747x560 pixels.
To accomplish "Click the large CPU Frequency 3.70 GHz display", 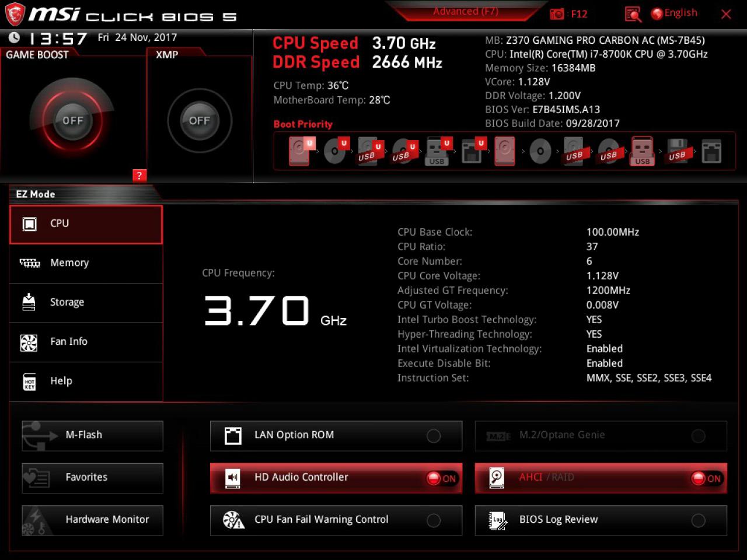I will (274, 310).
